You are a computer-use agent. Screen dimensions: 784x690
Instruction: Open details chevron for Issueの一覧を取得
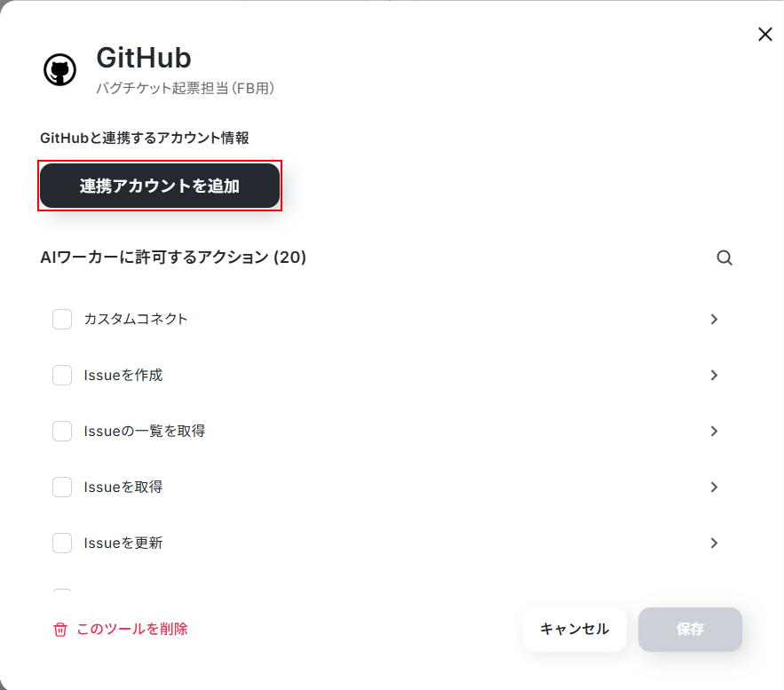(x=714, y=431)
